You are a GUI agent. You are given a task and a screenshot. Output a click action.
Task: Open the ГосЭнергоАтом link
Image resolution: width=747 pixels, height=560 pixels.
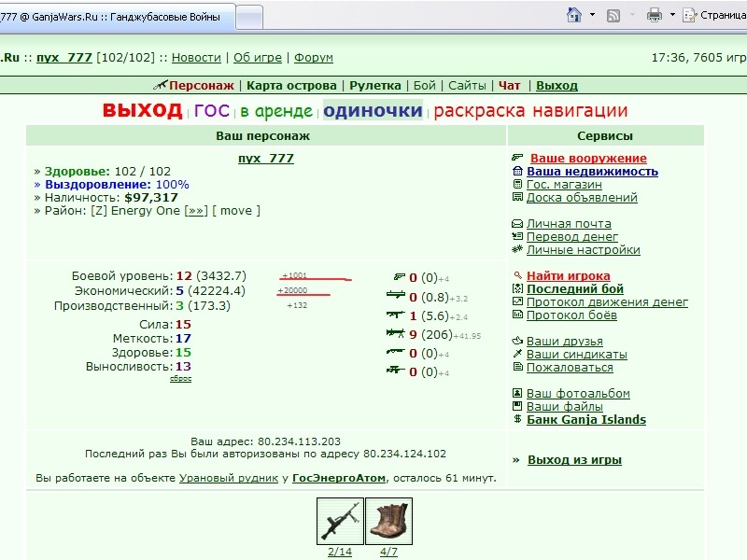(x=339, y=478)
